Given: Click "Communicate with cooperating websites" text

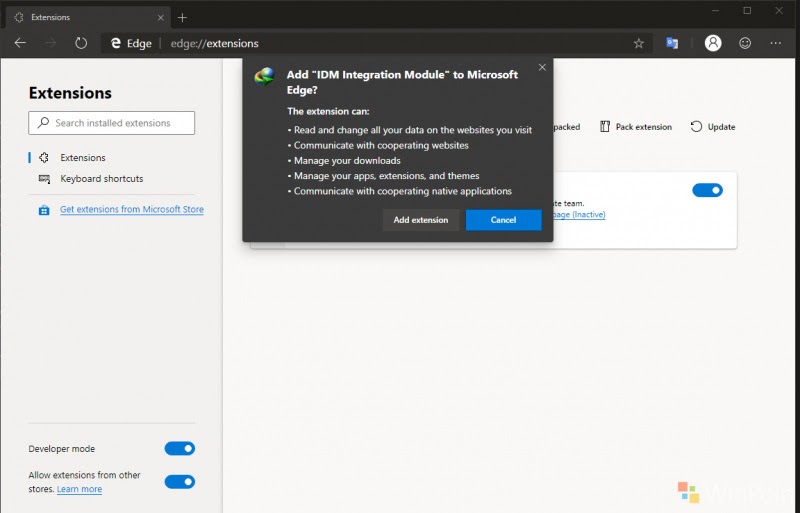Looking at the screenshot, I should click(x=381, y=145).
